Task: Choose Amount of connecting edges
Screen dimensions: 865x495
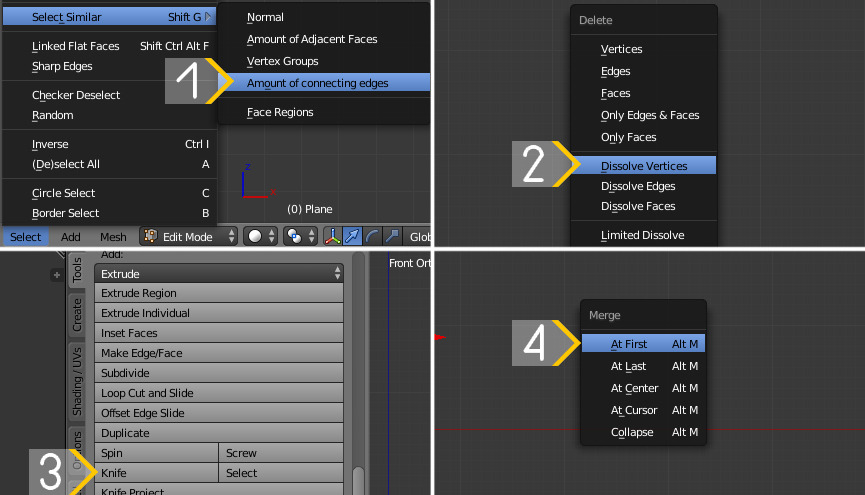Action: [x=318, y=83]
